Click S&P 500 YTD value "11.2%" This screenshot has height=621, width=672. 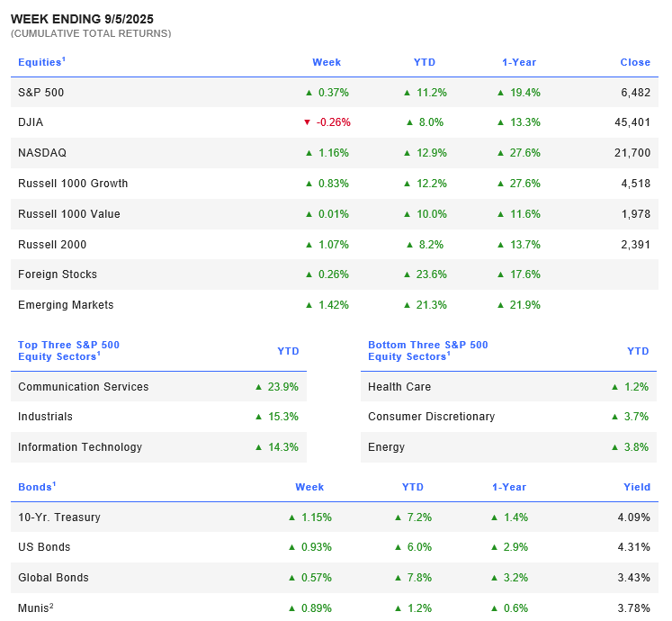point(432,93)
